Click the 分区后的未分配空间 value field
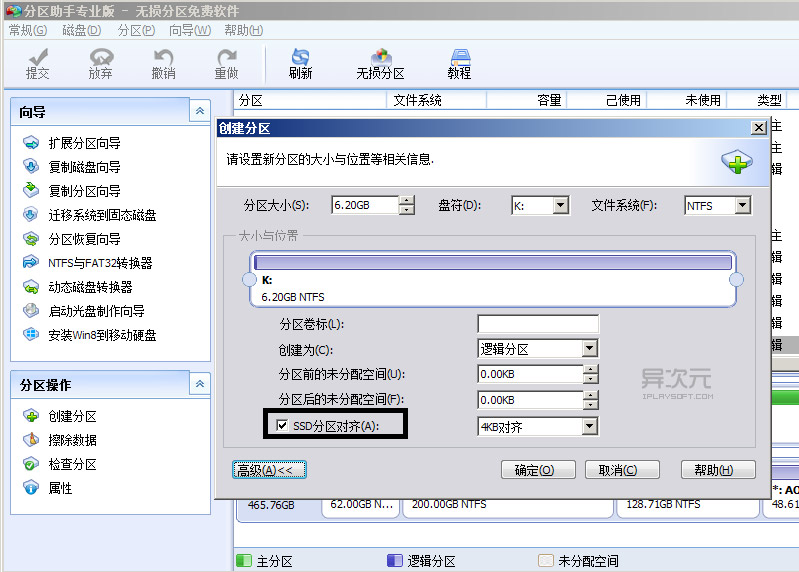This screenshot has height=572, width=799. click(530, 400)
